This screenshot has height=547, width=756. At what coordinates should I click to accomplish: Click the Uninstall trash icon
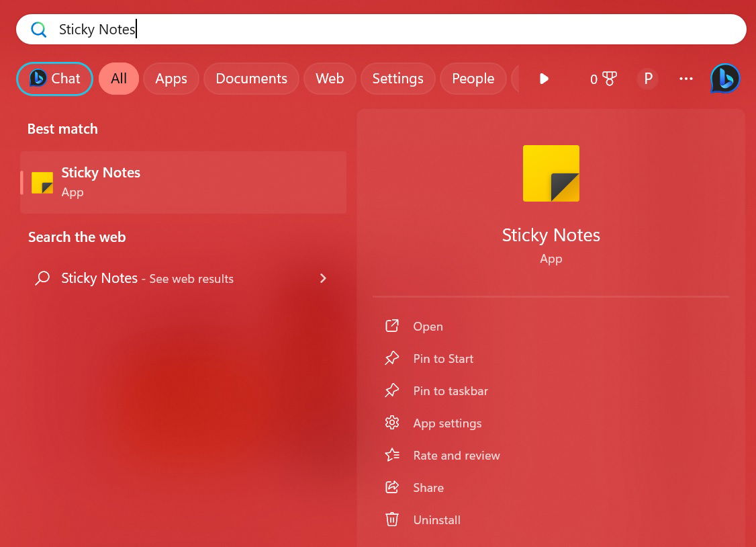[x=392, y=520]
